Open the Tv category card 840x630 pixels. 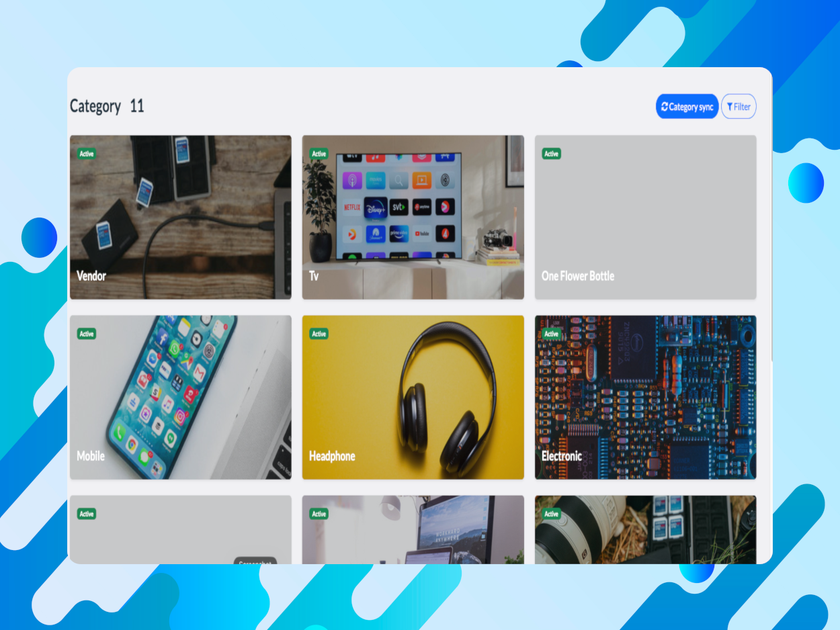coord(413,217)
